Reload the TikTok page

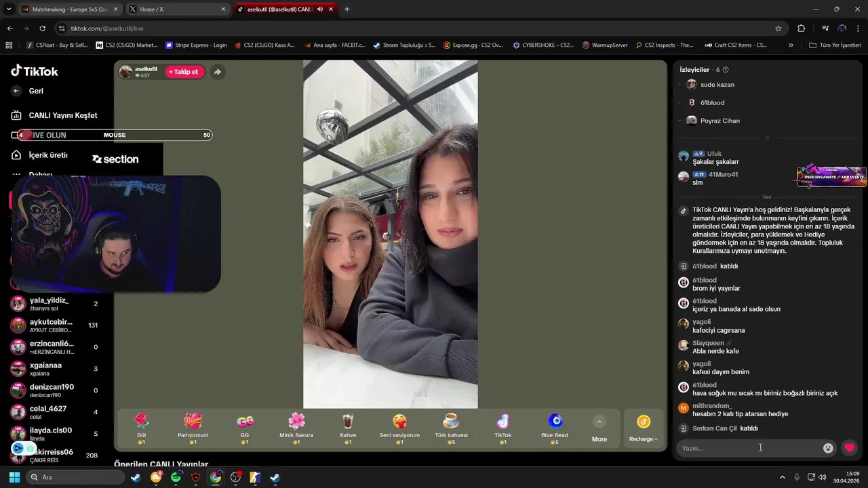(42, 28)
